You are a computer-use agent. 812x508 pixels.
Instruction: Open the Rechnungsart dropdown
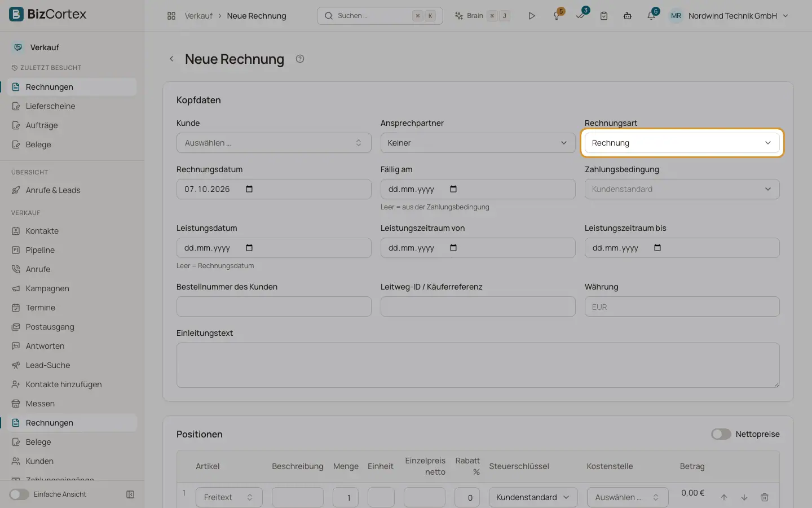[682, 143]
